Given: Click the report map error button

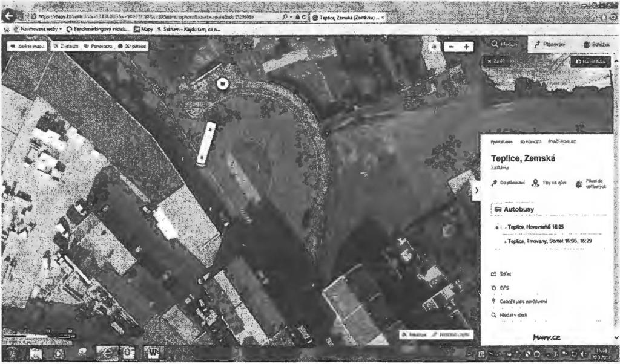Looking at the screenshot, I should pos(452,334).
